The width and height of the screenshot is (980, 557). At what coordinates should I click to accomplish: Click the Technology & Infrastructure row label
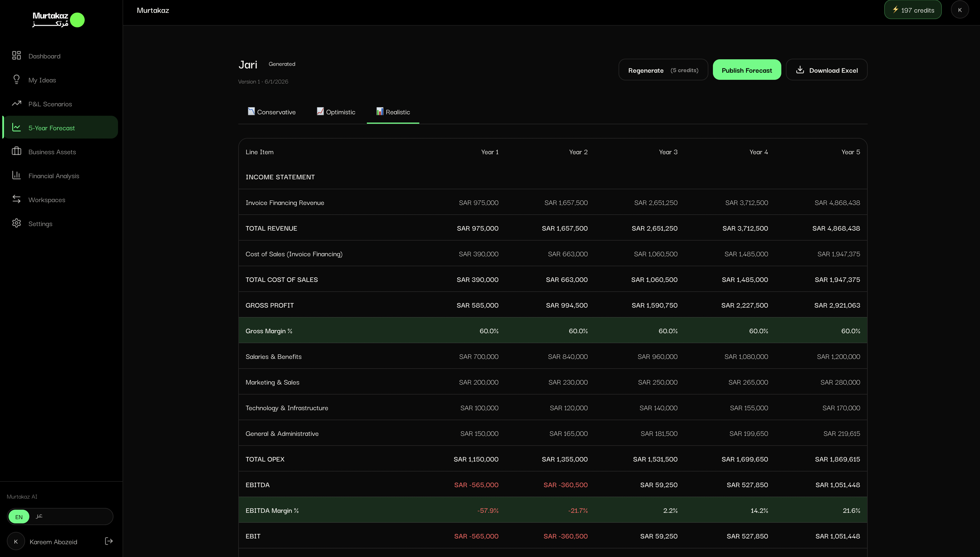click(x=287, y=408)
